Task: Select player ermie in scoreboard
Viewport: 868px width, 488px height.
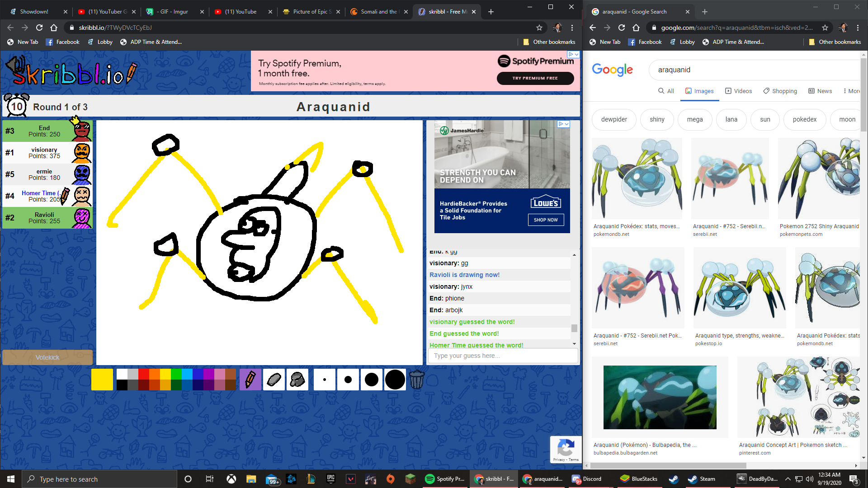Action: (x=47, y=174)
